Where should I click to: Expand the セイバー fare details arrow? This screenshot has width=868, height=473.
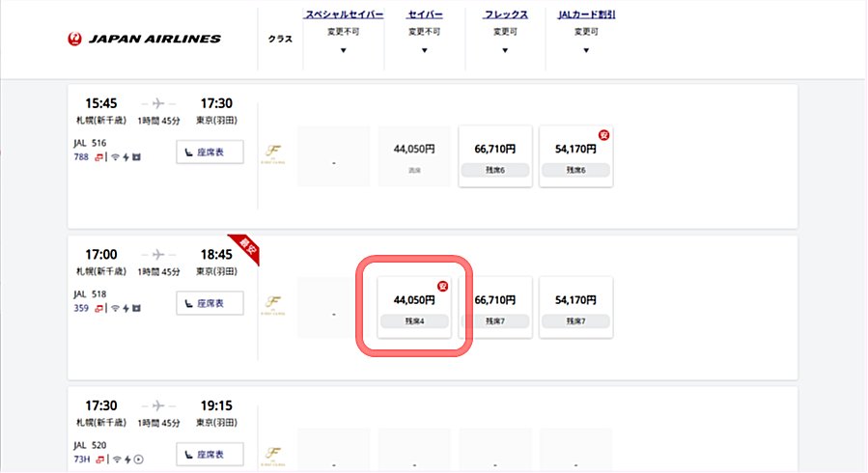pyautogui.click(x=426, y=50)
